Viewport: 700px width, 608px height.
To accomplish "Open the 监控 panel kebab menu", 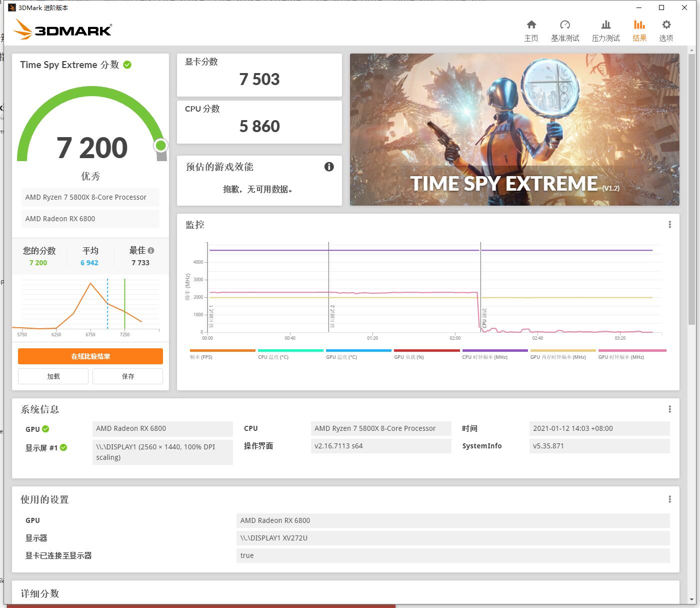I will (x=670, y=224).
